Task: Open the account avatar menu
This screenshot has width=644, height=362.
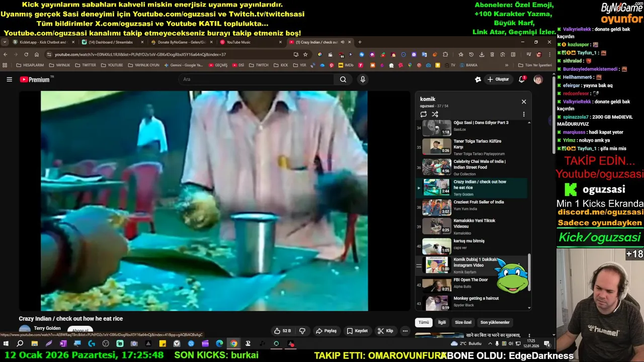Action: (x=538, y=79)
